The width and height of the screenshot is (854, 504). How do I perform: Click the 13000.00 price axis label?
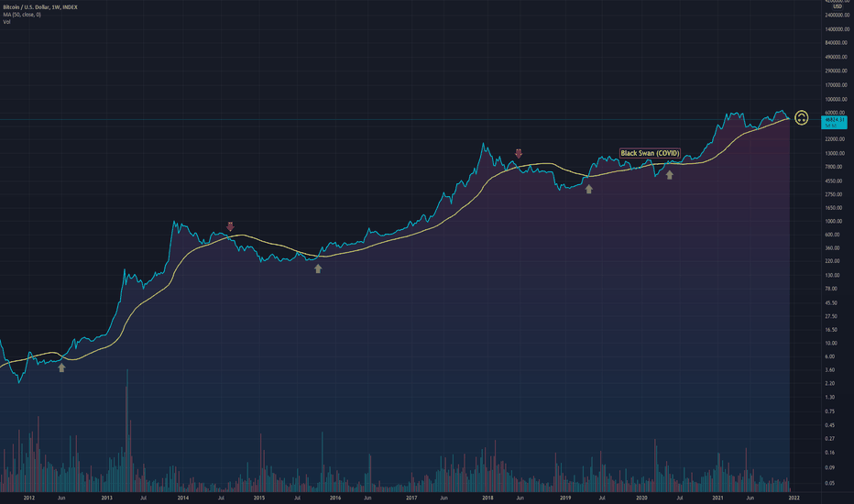coord(837,154)
